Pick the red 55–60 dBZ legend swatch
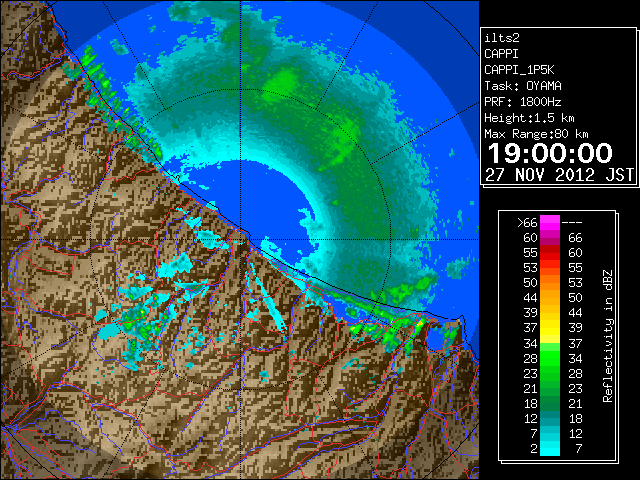The image size is (640, 480). coord(550,253)
